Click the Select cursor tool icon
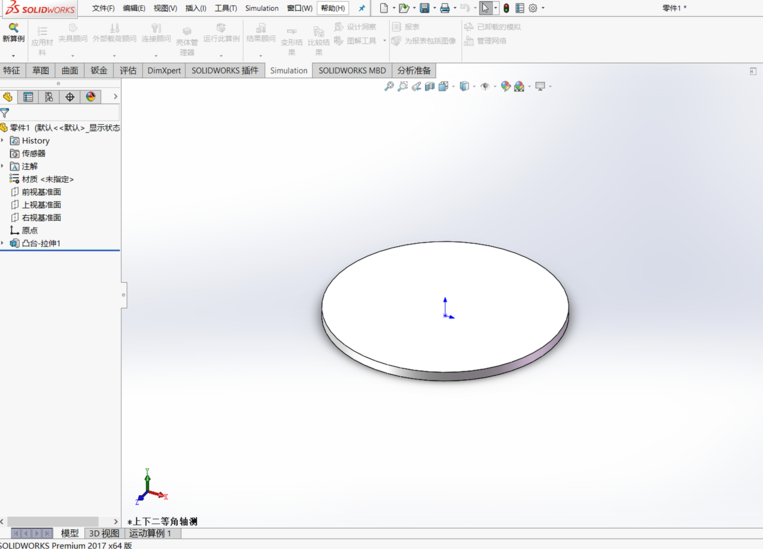This screenshot has width=763, height=549. pos(485,8)
